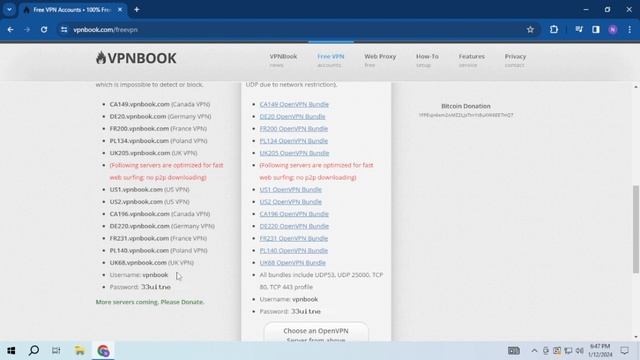Download the PL134 OpenVPN Bundle

(x=293, y=141)
